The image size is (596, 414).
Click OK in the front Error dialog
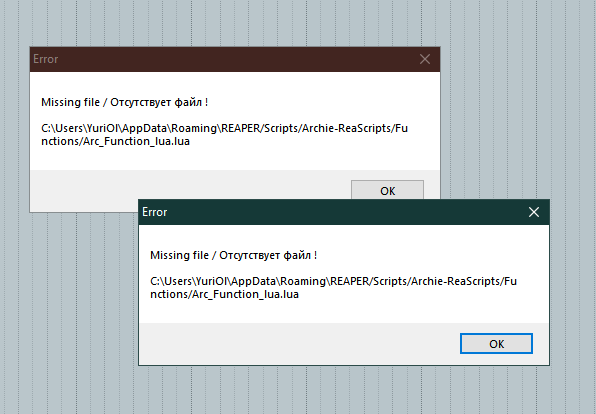[x=496, y=344]
